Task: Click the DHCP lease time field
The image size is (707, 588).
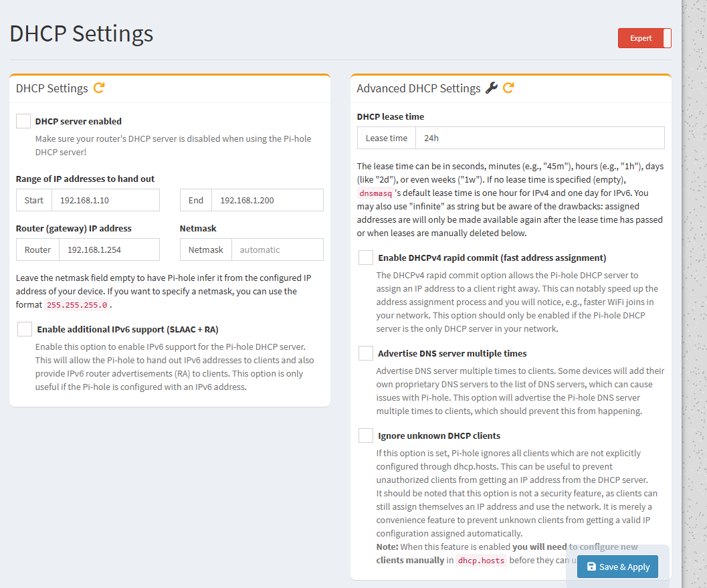Action: (539, 138)
